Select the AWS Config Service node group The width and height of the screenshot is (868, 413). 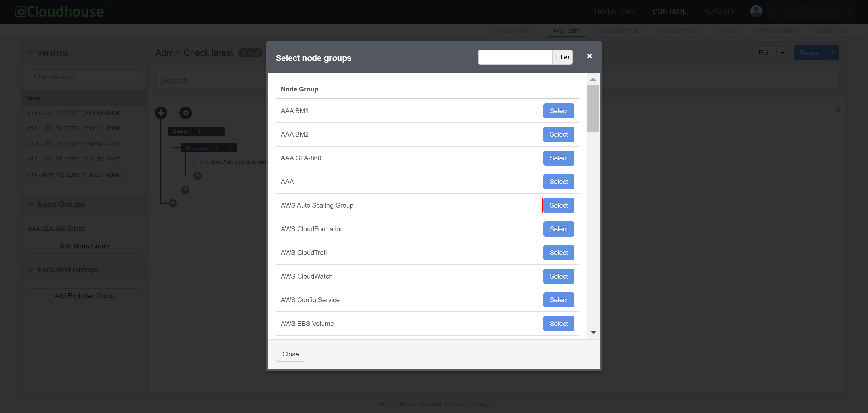[558, 300]
